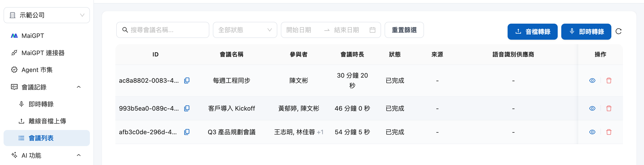The width and height of the screenshot is (644, 165).
Task: Click the plug icon for MaiGPT 連接器
Action: 14,53
